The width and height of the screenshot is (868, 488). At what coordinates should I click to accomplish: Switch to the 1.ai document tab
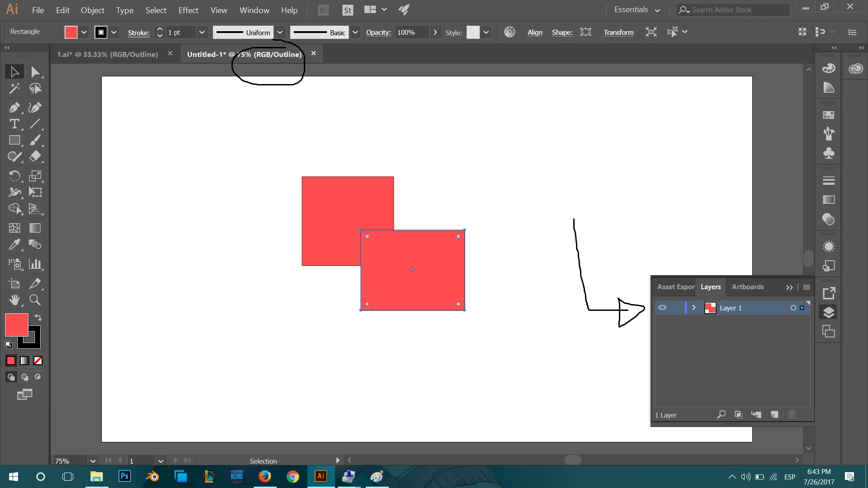[x=108, y=54]
